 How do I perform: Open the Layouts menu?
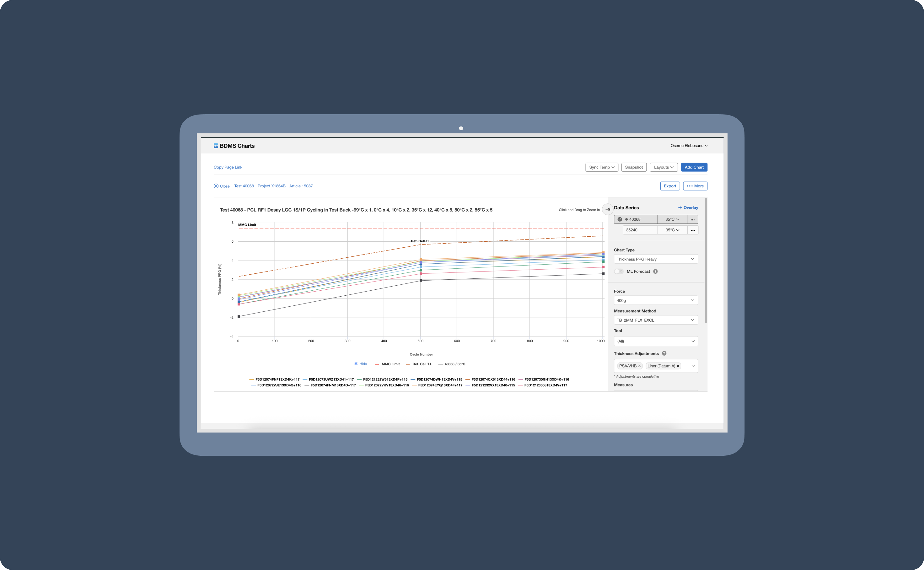click(663, 167)
